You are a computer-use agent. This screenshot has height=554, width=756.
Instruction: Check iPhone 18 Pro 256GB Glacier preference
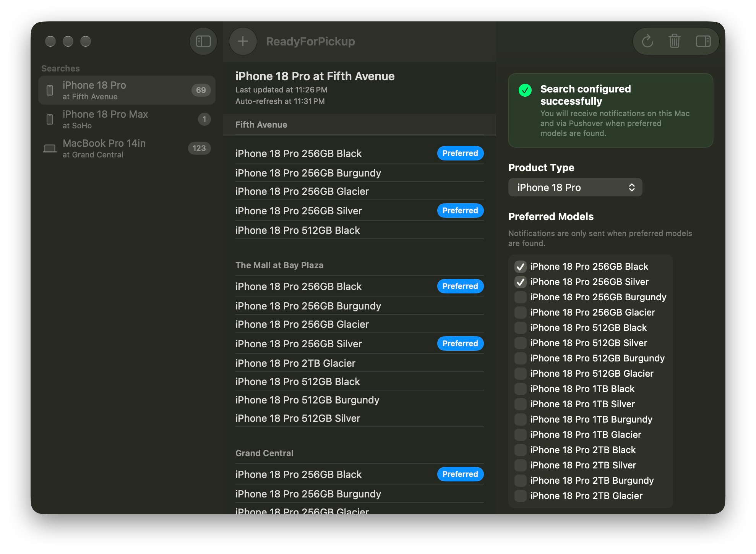click(520, 312)
